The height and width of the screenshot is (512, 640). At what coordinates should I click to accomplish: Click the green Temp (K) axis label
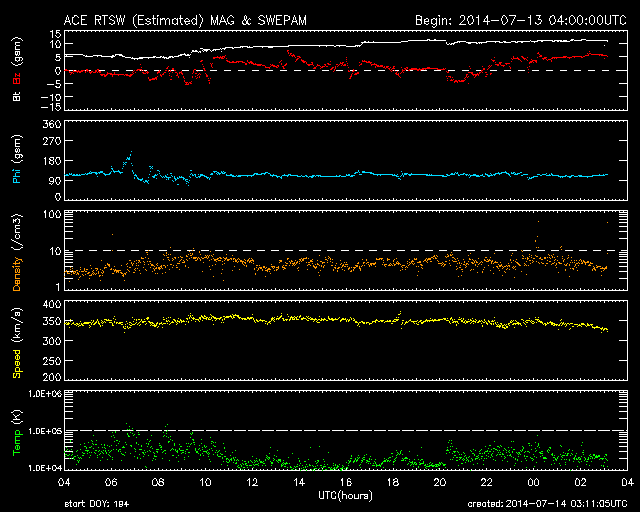[x=17, y=431]
